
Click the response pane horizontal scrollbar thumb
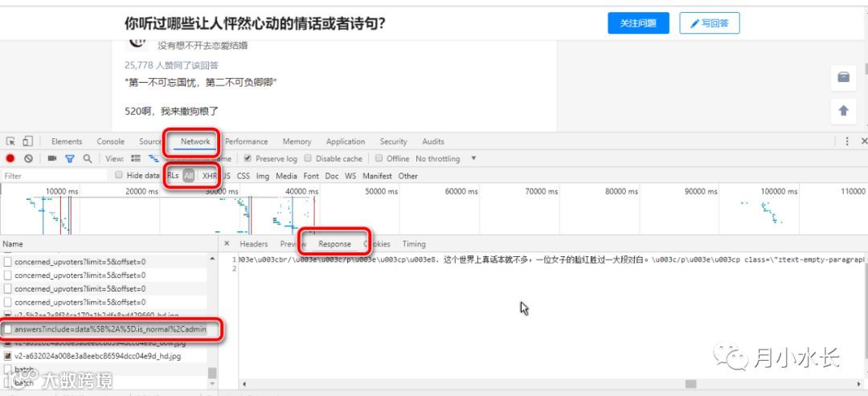pos(690,383)
